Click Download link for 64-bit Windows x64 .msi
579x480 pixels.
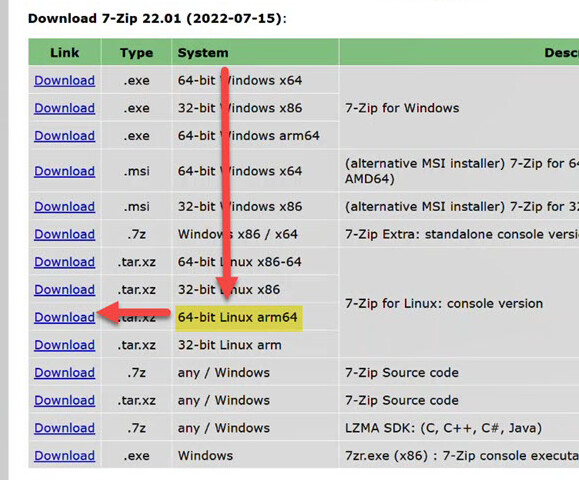point(65,171)
